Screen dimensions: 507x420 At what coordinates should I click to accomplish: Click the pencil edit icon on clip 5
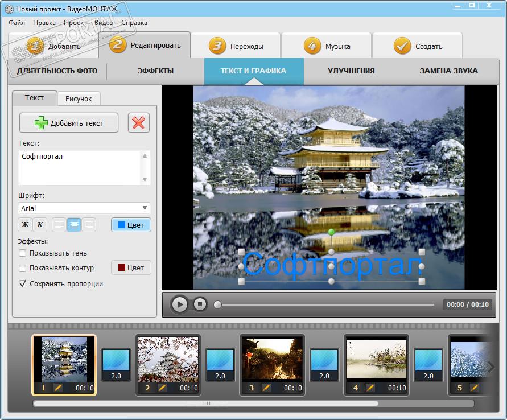pos(475,388)
